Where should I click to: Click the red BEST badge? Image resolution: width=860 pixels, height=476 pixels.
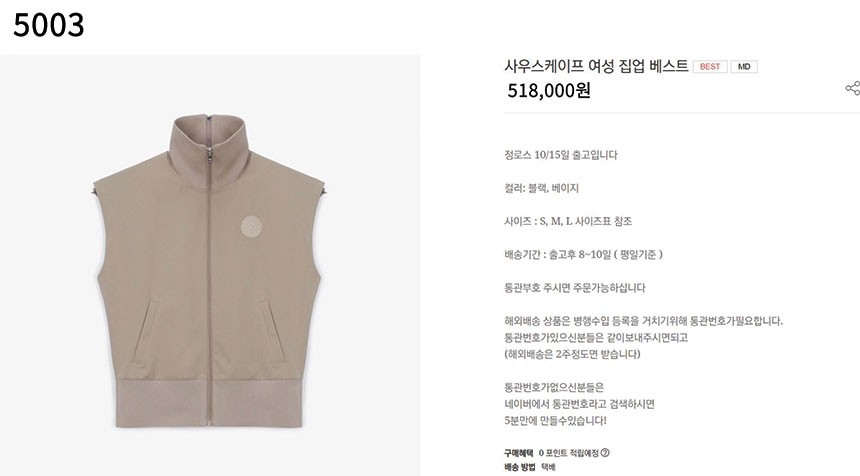710,66
